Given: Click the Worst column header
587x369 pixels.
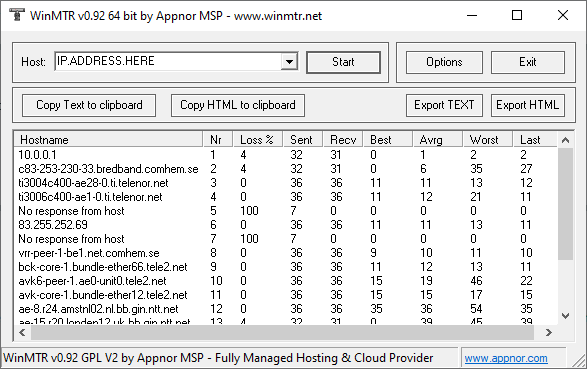Looking at the screenshot, I should click(487, 140).
